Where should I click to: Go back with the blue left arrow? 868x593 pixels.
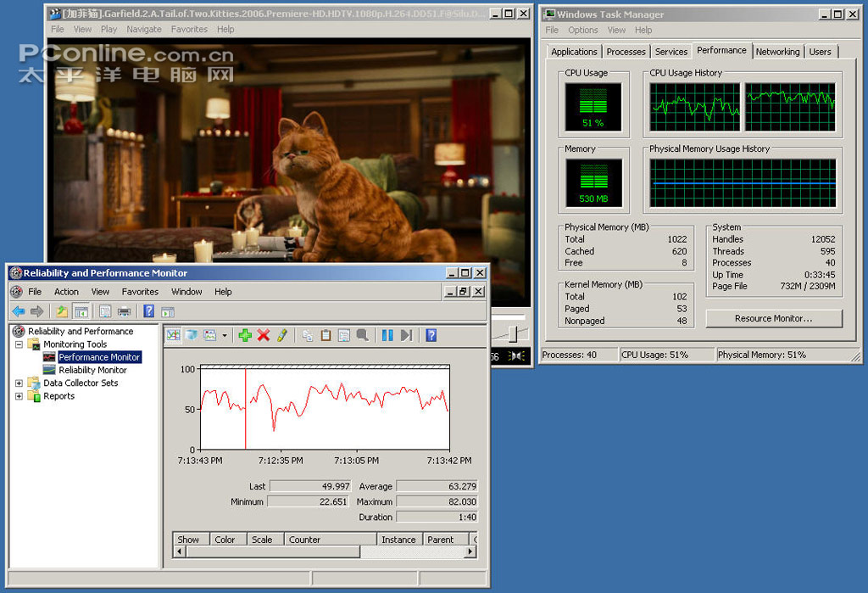19,311
